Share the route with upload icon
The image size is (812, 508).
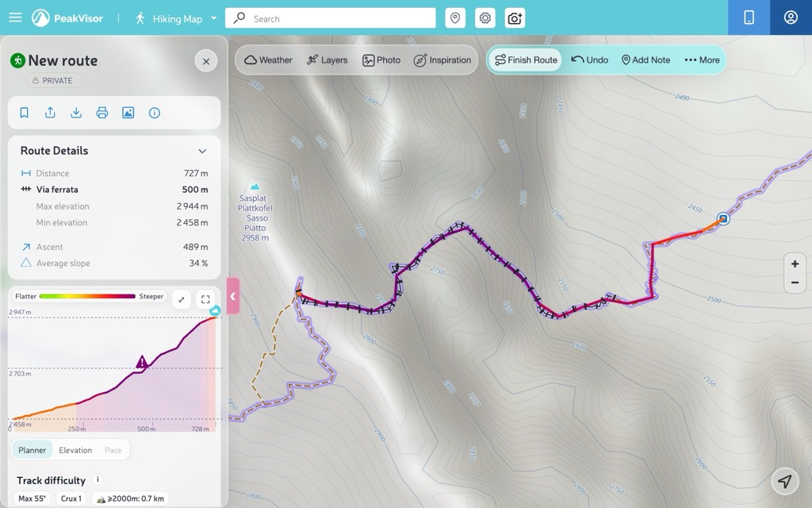pyautogui.click(x=50, y=113)
